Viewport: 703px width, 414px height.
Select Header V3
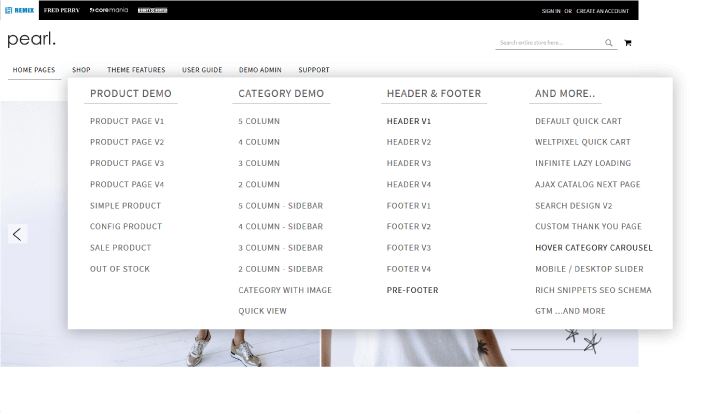point(409,163)
